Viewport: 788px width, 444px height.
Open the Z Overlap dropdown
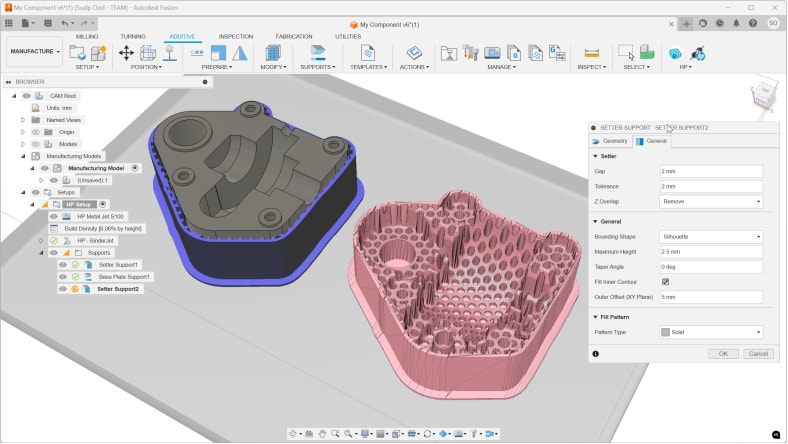(711, 201)
